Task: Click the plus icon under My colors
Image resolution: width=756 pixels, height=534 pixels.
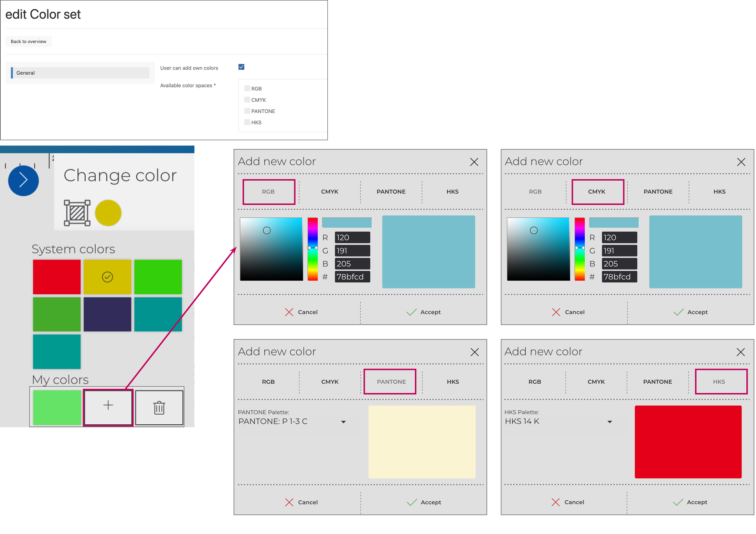Action: pyautogui.click(x=108, y=405)
